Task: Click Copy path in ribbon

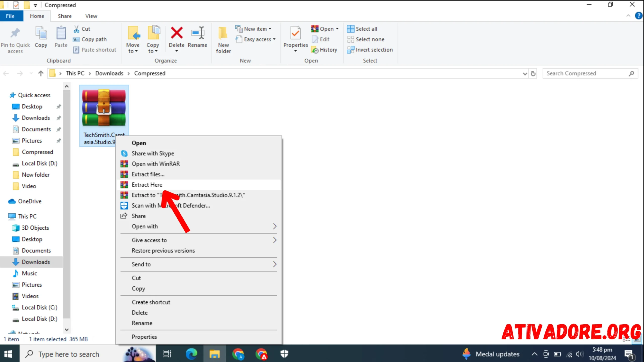Action: click(90, 39)
